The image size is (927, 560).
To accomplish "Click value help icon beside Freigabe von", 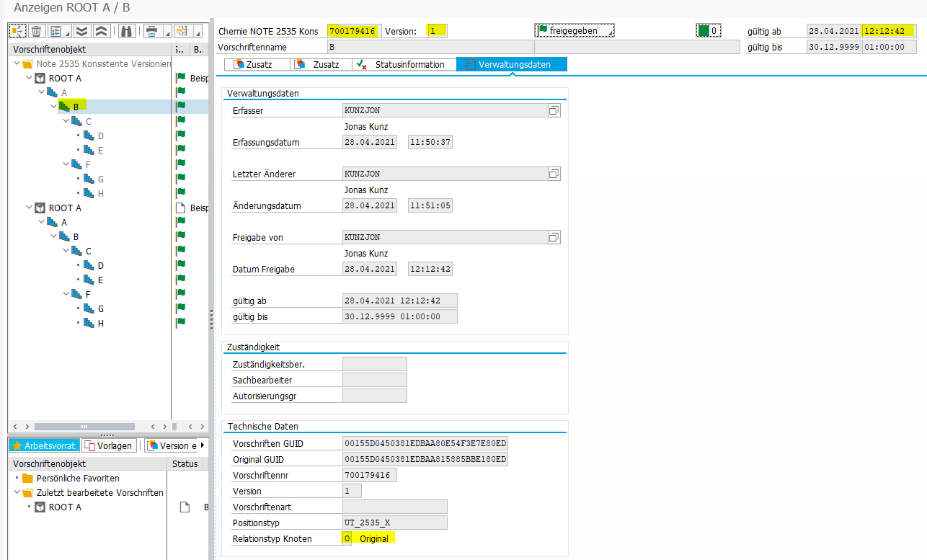I will coord(554,237).
